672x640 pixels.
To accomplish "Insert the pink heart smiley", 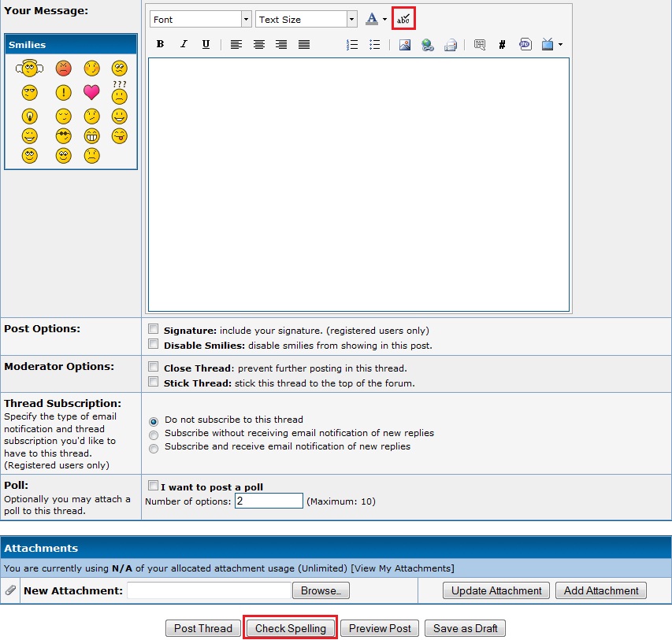I will click(91, 92).
